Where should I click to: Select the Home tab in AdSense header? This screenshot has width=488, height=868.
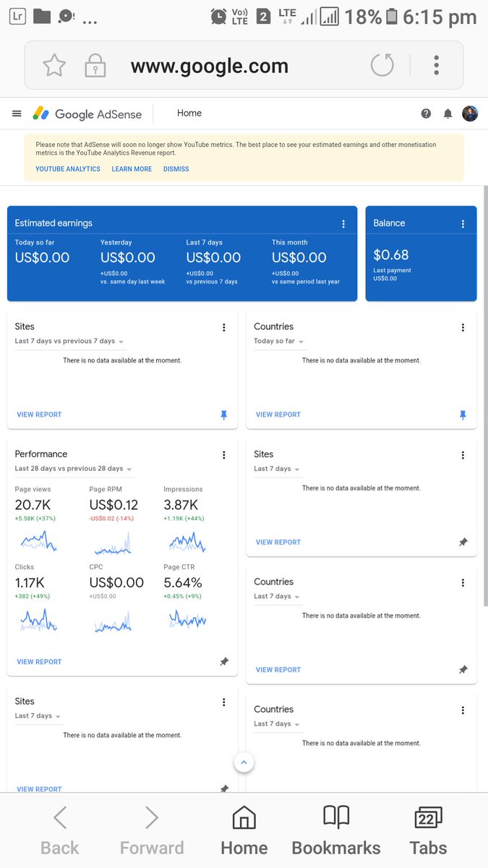189,113
